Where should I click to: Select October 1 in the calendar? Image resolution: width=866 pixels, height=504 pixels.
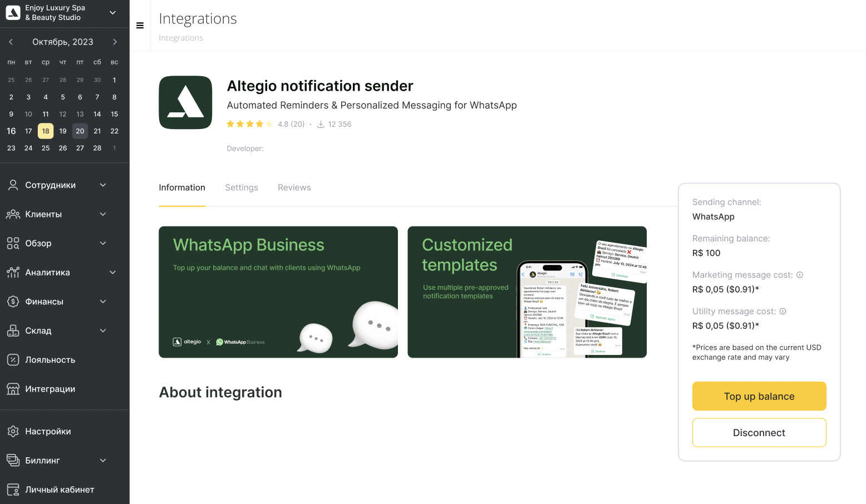click(115, 80)
